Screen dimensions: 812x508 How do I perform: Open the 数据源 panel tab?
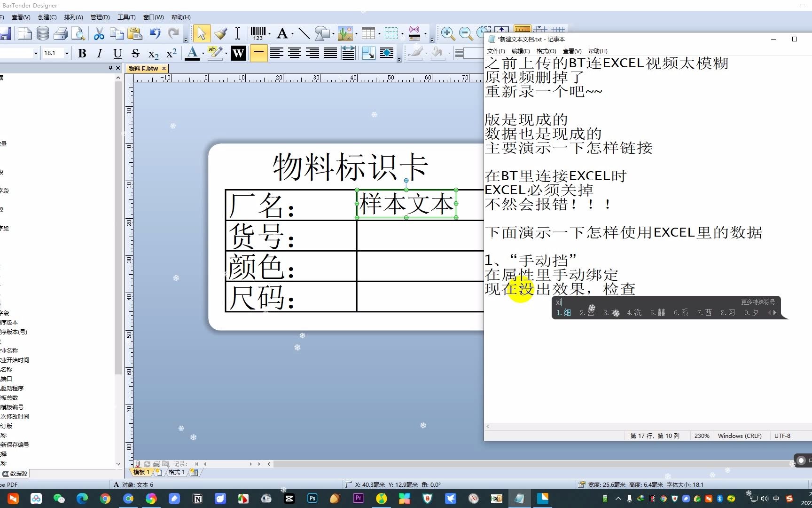[15, 473]
